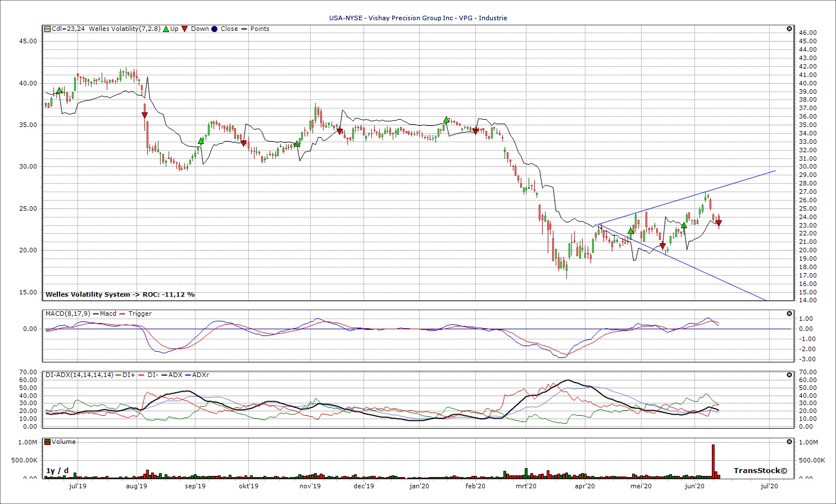This screenshot has width=836, height=504.
Task: Click the mrt'20 date axis label
Action: pyautogui.click(x=526, y=486)
